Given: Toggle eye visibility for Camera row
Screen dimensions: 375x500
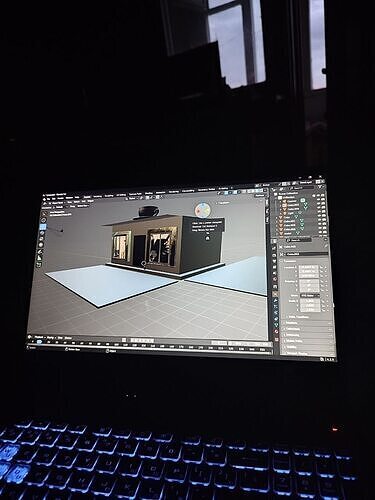Looking at the screenshot, I should [x=318, y=199].
